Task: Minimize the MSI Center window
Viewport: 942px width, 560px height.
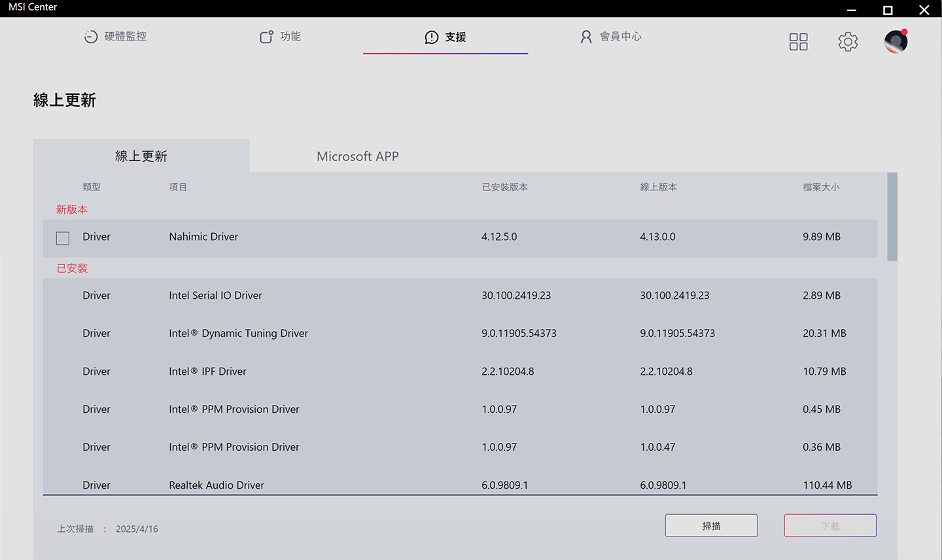Action: (x=852, y=10)
